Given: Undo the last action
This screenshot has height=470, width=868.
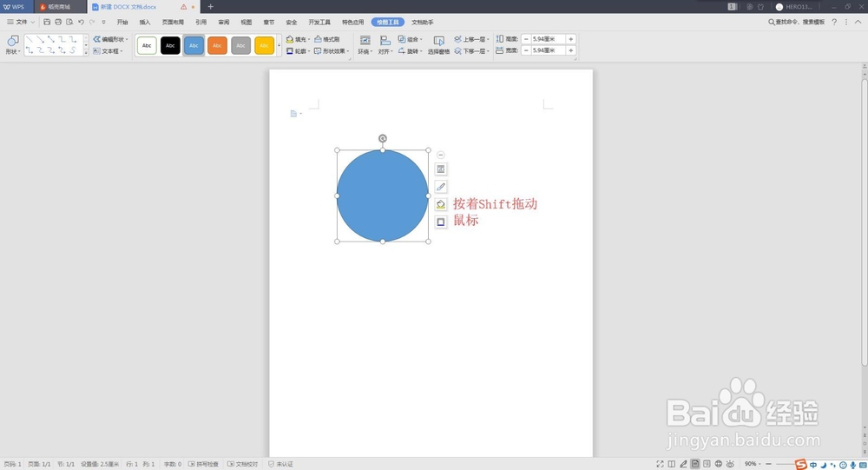Looking at the screenshot, I should point(81,23).
